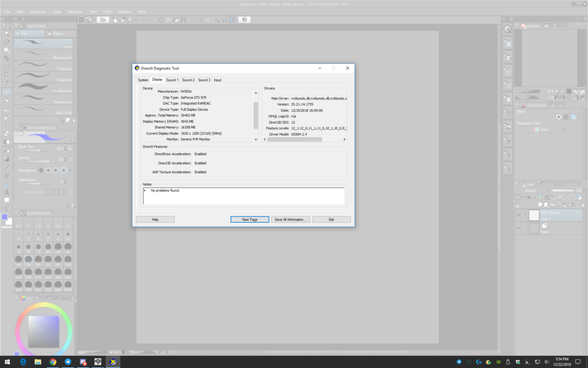Open the Animation menu in Clip Studio Paint
The image size is (588, 368).
click(37, 12)
